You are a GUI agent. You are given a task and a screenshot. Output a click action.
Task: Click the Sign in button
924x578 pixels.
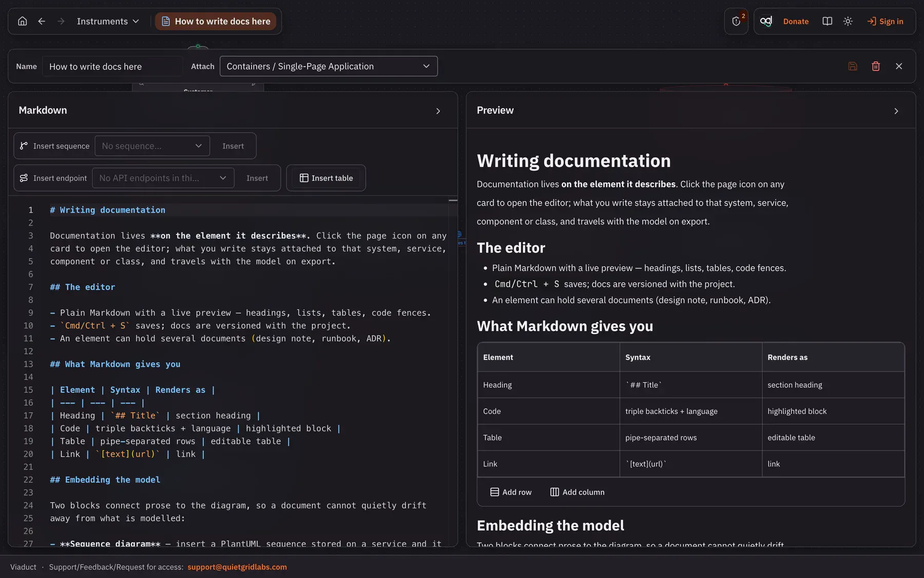pos(885,21)
